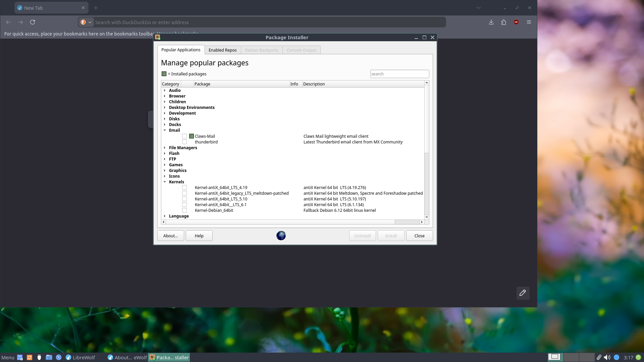Tick Kernel-Debian_64bit checkbox
Screen dimensions: 644x362
[x=184, y=210]
